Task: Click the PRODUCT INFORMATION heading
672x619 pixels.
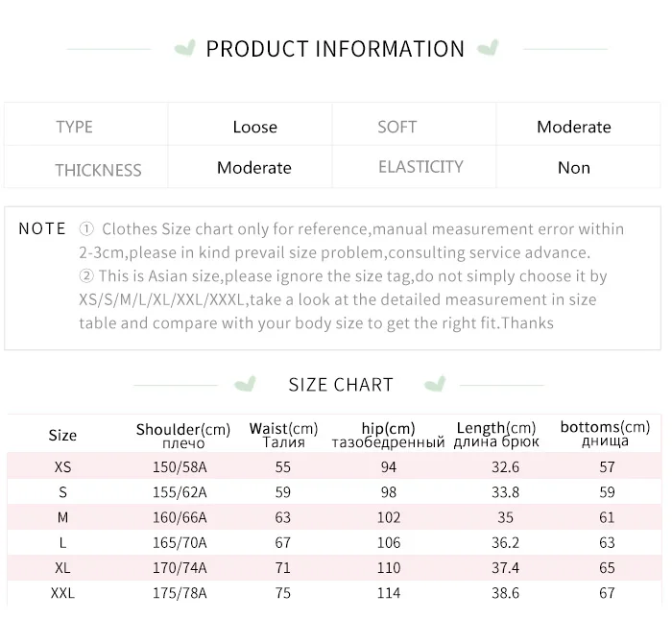Action: click(335, 49)
